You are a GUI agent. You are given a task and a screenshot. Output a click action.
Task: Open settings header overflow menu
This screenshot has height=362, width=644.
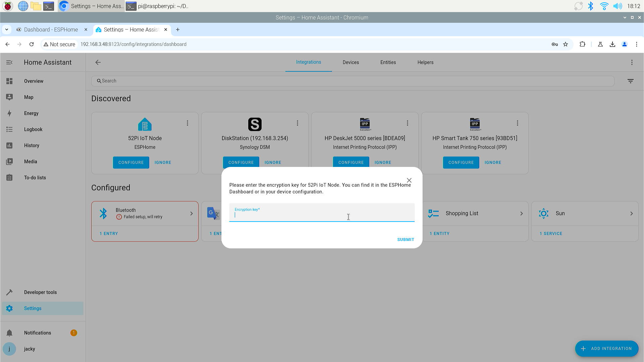click(x=632, y=62)
